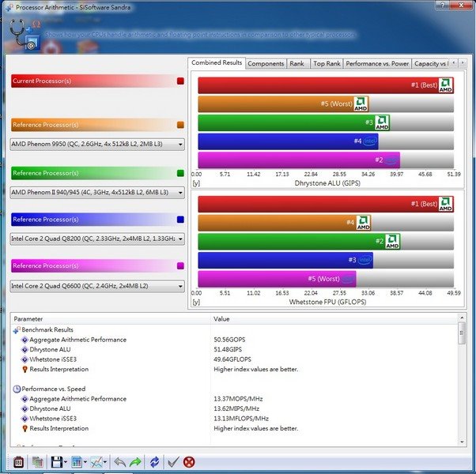Click the results list scrollbar thumb

(462, 333)
